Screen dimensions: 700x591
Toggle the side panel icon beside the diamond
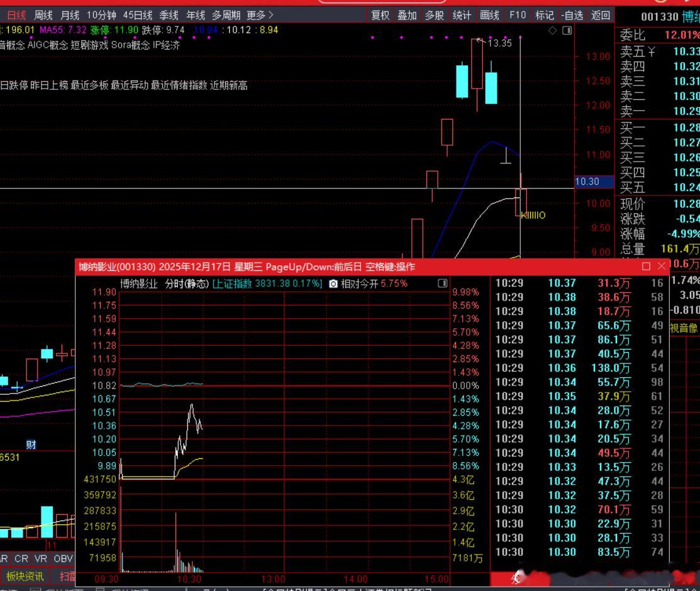point(567,30)
